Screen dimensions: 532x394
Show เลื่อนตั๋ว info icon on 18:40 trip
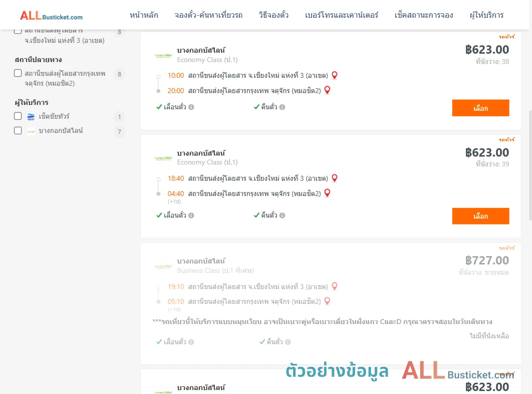(191, 216)
